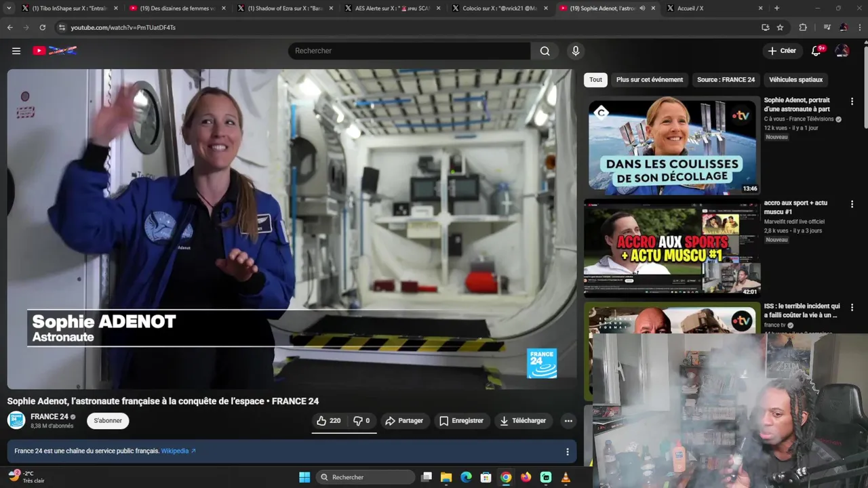
Task: Click the S'abonner button
Action: coord(108,421)
